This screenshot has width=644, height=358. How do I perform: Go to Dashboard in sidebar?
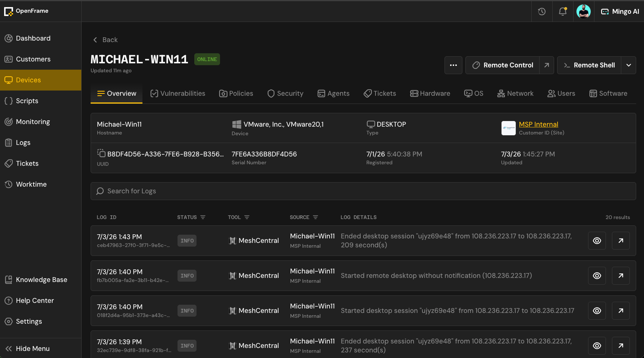click(x=41, y=38)
